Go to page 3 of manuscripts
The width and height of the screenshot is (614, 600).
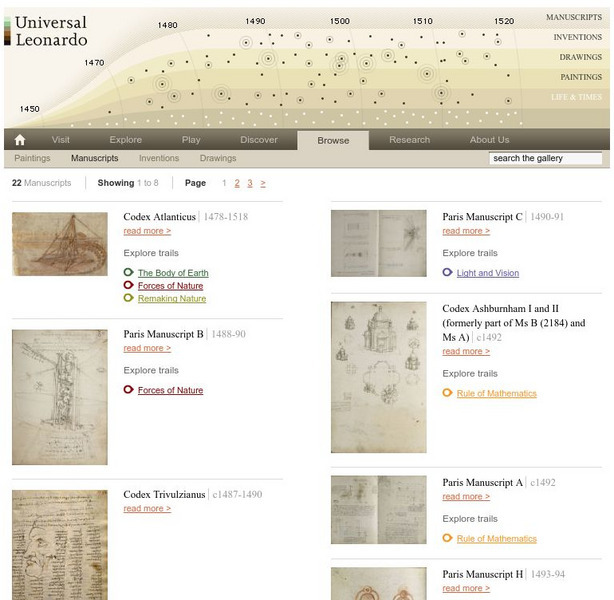click(250, 183)
